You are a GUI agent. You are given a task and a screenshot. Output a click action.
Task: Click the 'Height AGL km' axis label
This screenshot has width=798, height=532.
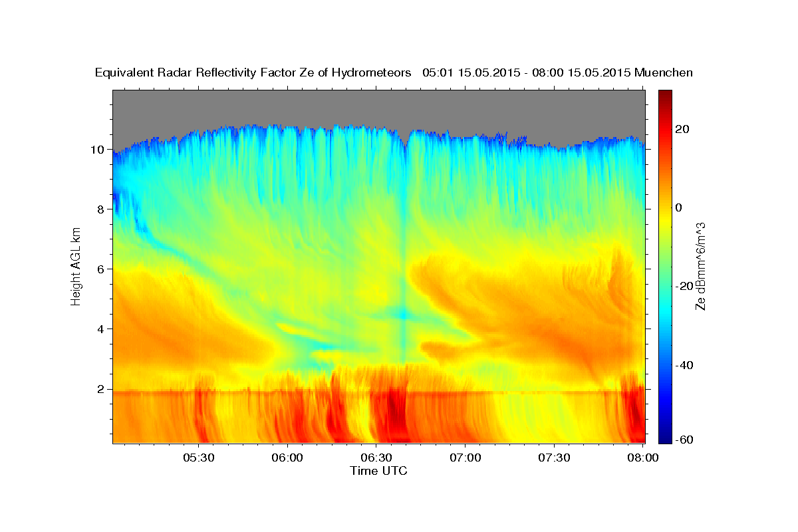(x=76, y=266)
